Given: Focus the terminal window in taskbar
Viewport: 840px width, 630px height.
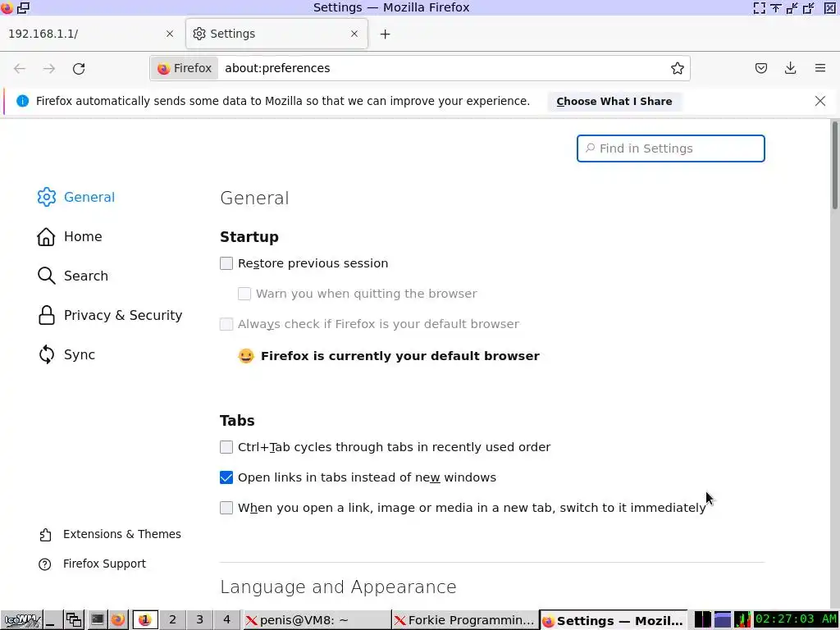Looking at the screenshot, I should pyautogui.click(x=316, y=620).
